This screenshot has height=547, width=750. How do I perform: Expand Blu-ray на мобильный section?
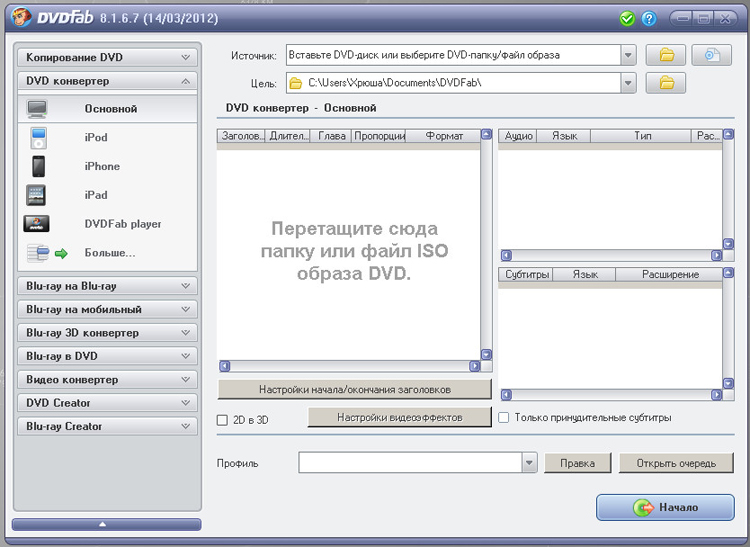(107, 309)
